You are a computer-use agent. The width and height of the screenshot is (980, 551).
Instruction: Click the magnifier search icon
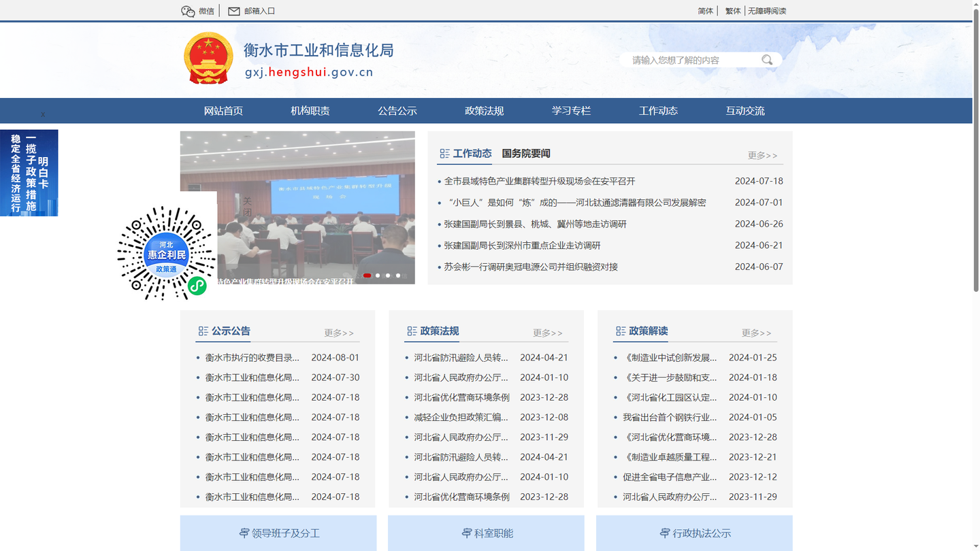click(767, 60)
